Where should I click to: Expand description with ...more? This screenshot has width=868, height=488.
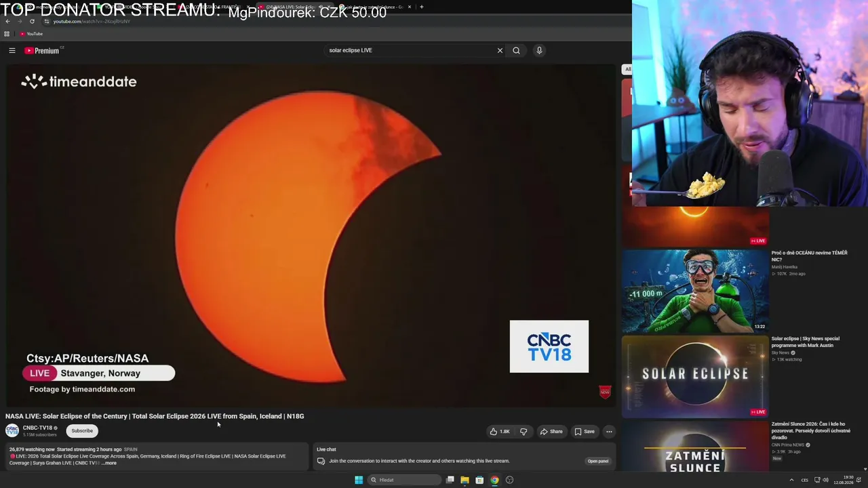[x=109, y=463]
